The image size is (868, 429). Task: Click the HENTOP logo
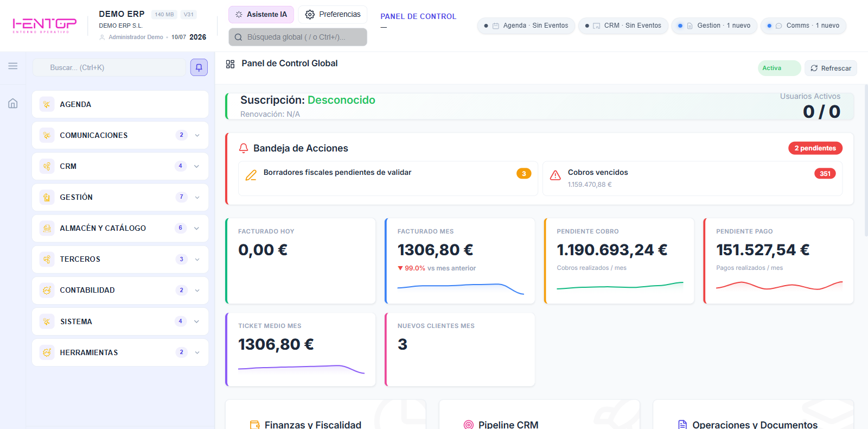[44, 25]
